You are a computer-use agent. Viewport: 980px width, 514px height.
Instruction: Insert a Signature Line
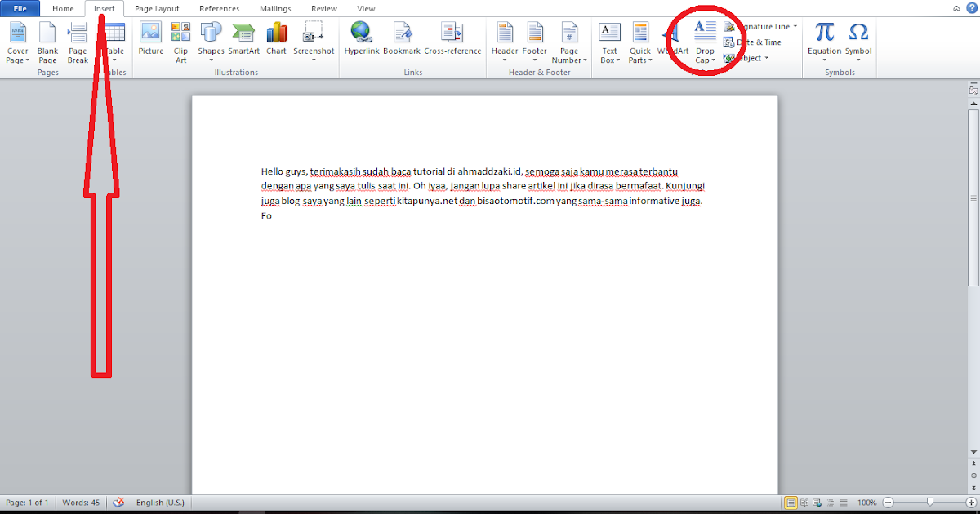(757, 26)
